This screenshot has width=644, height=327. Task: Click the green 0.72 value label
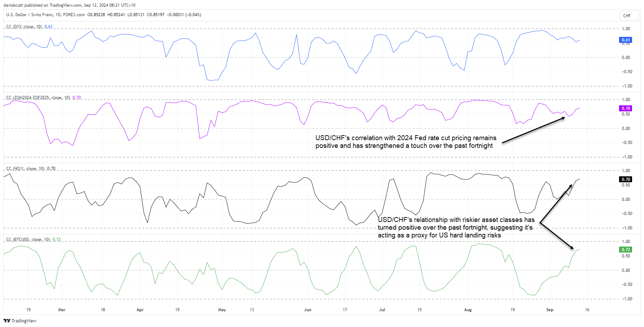626,249
